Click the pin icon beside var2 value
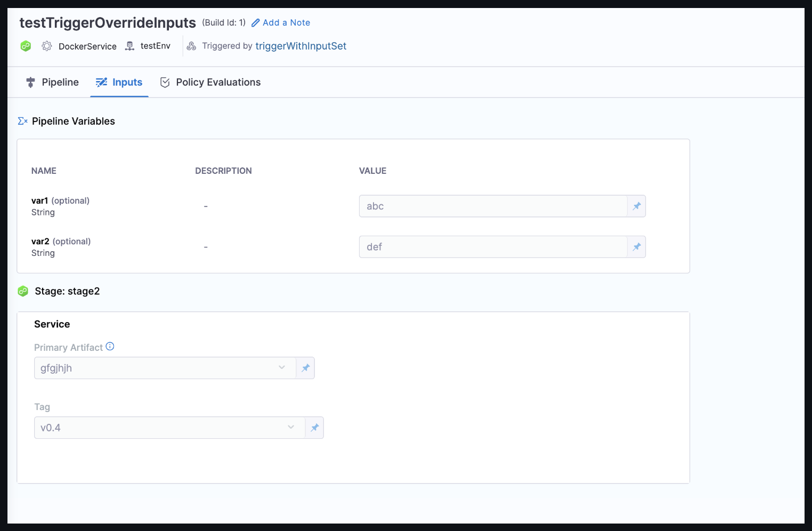Screen dimensions: 812x531 636,247
